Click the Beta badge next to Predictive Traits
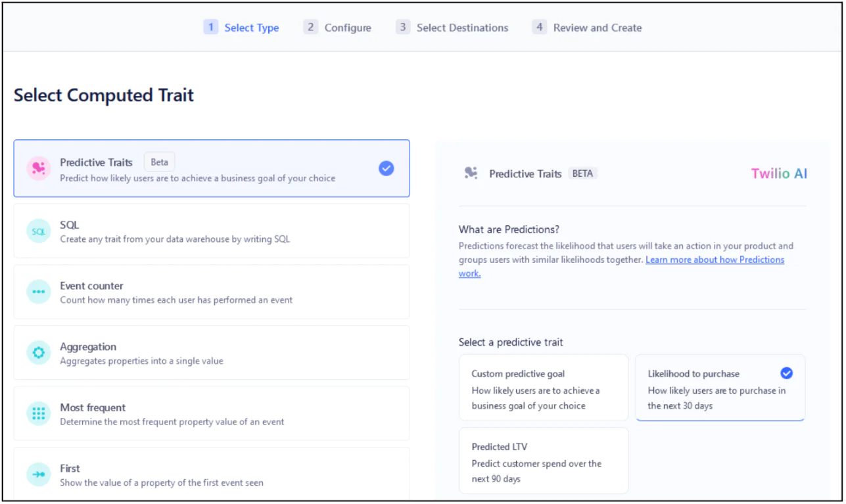This screenshot has width=846, height=504. (159, 162)
